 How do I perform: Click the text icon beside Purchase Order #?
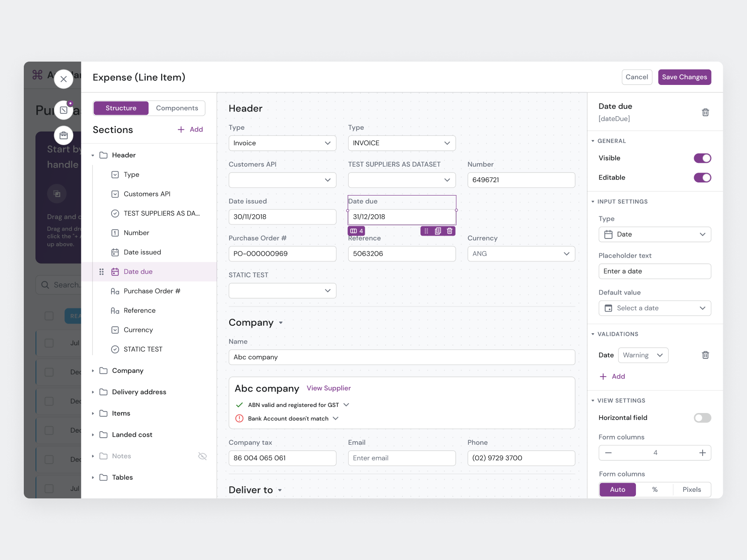(115, 291)
